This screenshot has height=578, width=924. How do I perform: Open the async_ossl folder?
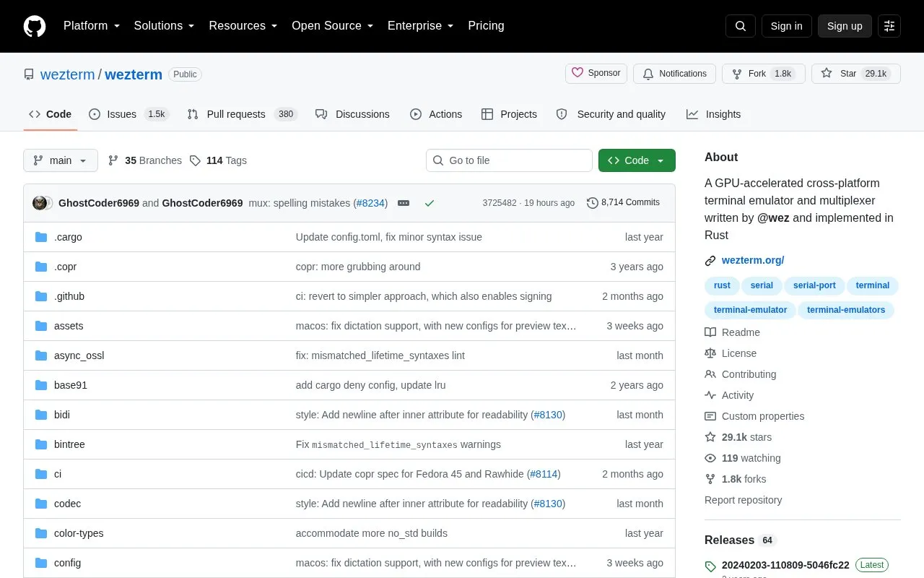[79, 355]
